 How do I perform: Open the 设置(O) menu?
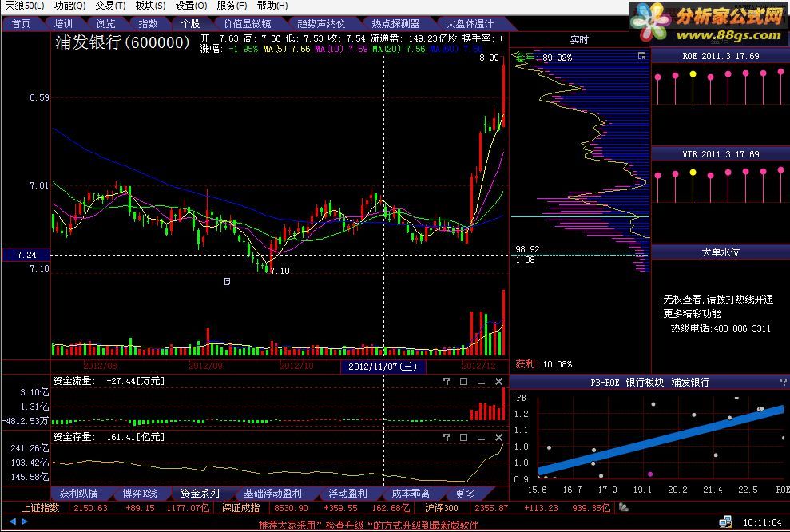(191, 6)
